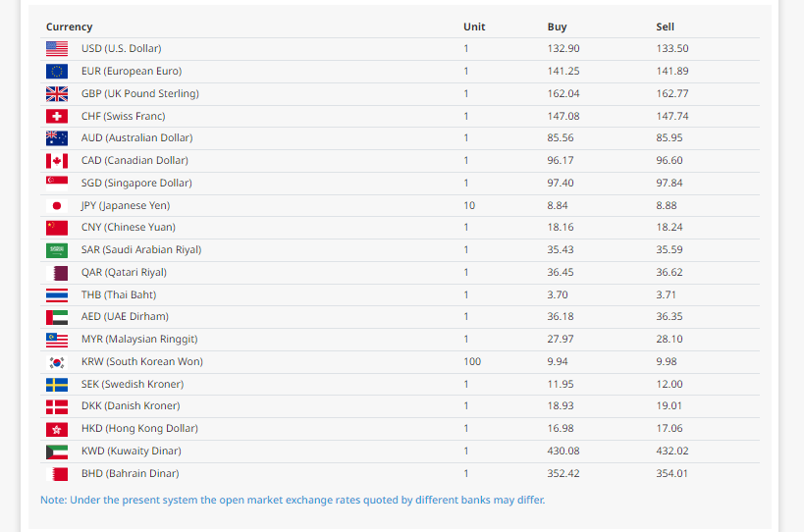Screen dimensions: 804x532
Task: Select the USD (U.S. Dollar) label
Action: pyautogui.click(x=121, y=48)
